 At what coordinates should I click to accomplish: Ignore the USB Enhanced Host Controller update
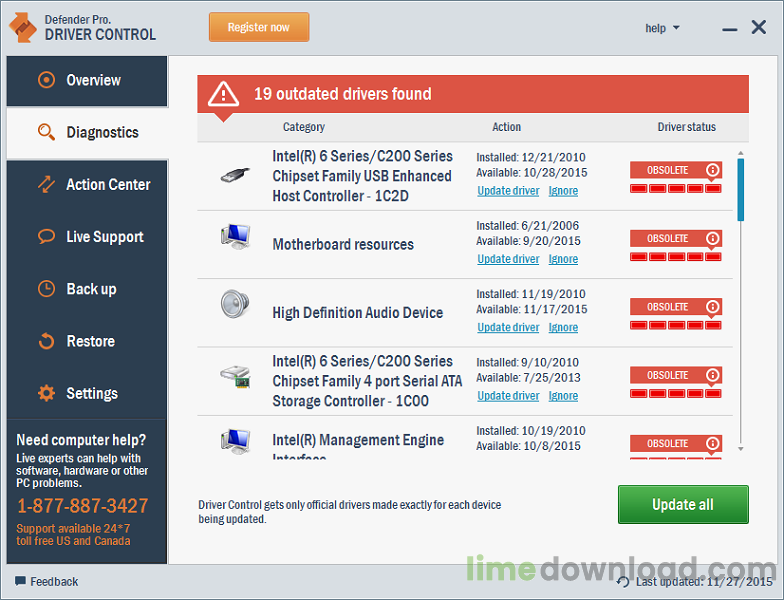tap(563, 191)
